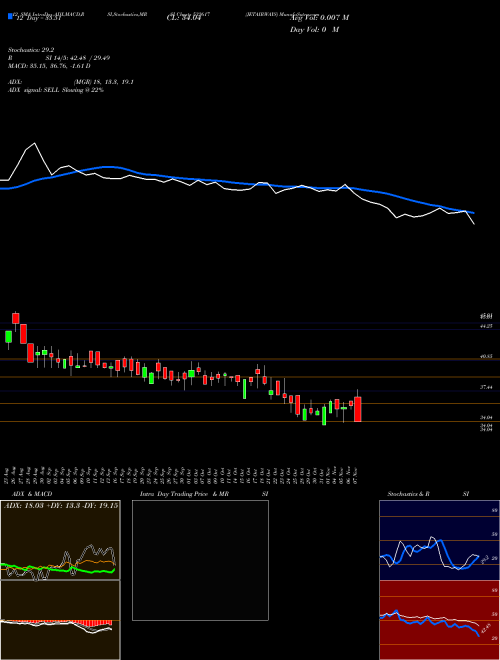This screenshot has width=500, height=660.
Task: Click the 'SI 14/3: 42.48 / 29.49' value
Action: (x=78, y=58)
